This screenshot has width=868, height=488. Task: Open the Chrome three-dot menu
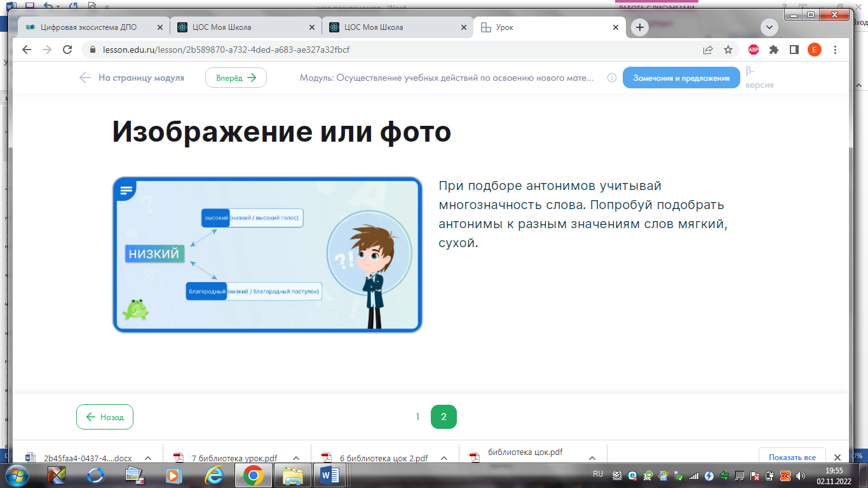(836, 50)
